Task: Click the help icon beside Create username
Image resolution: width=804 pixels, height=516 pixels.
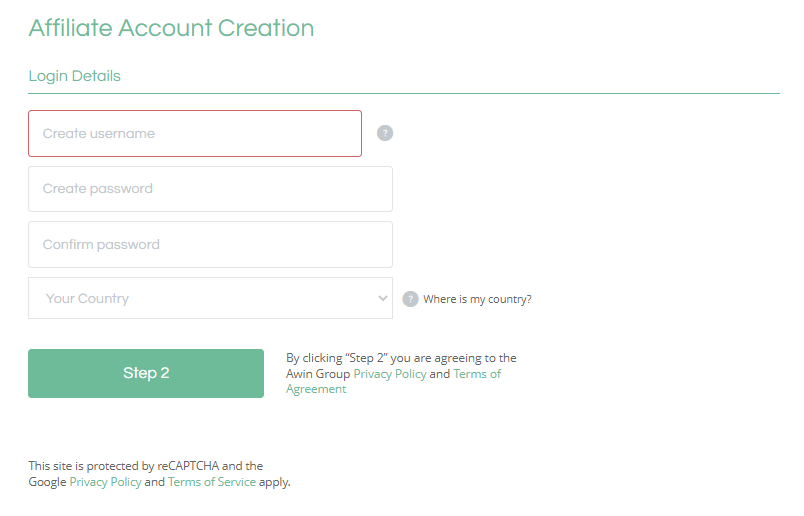Action: click(x=385, y=133)
